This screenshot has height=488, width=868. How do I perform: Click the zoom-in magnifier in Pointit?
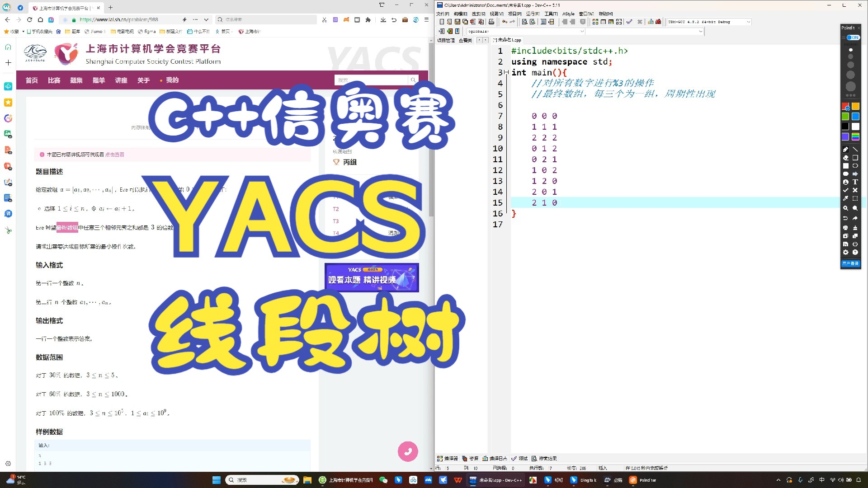(x=845, y=208)
